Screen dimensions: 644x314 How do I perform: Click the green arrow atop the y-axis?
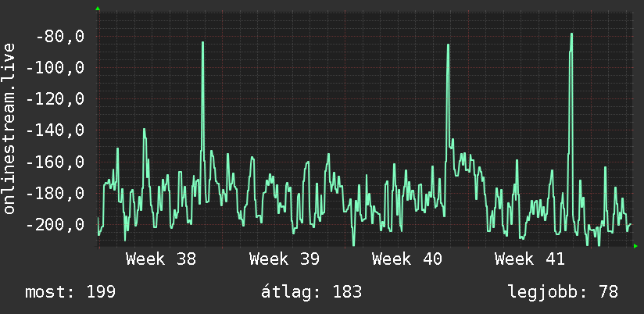pyautogui.click(x=98, y=9)
